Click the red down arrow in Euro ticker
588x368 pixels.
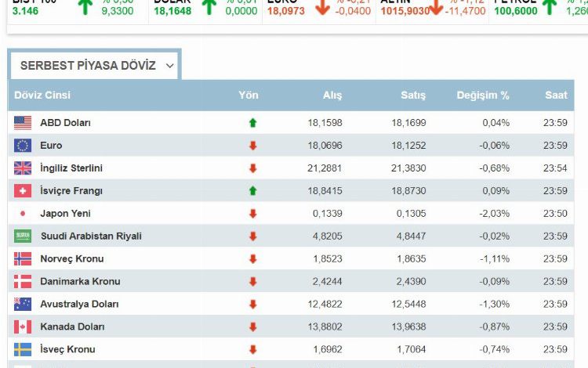tap(322, 7)
